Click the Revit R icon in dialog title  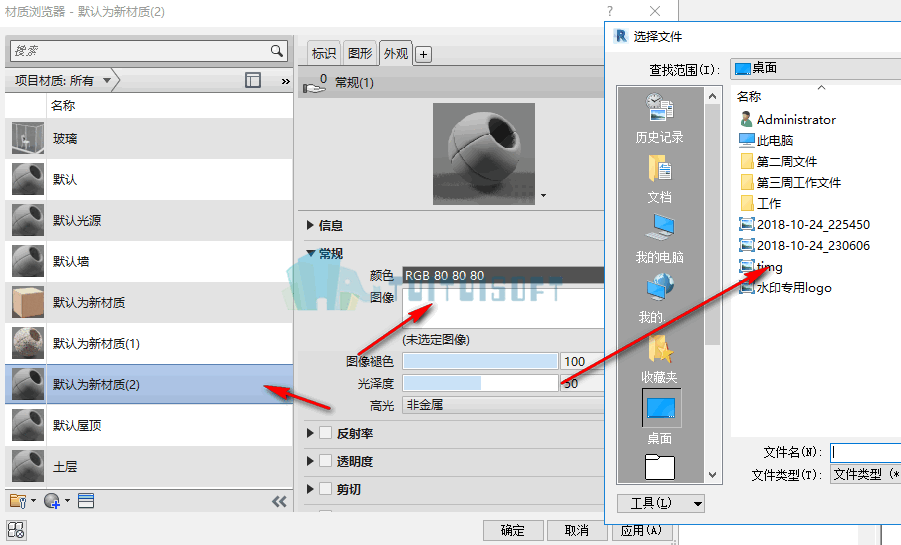coord(621,36)
